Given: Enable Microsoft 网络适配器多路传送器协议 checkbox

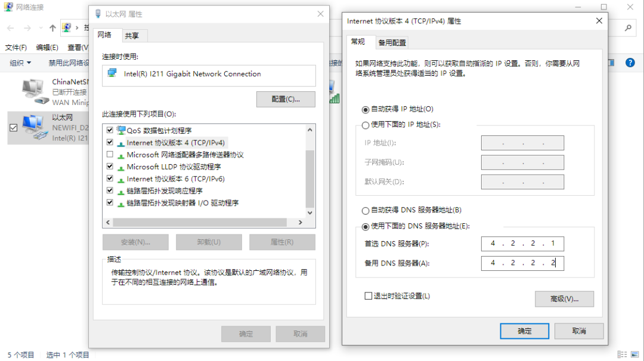Looking at the screenshot, I should point(110,154).
